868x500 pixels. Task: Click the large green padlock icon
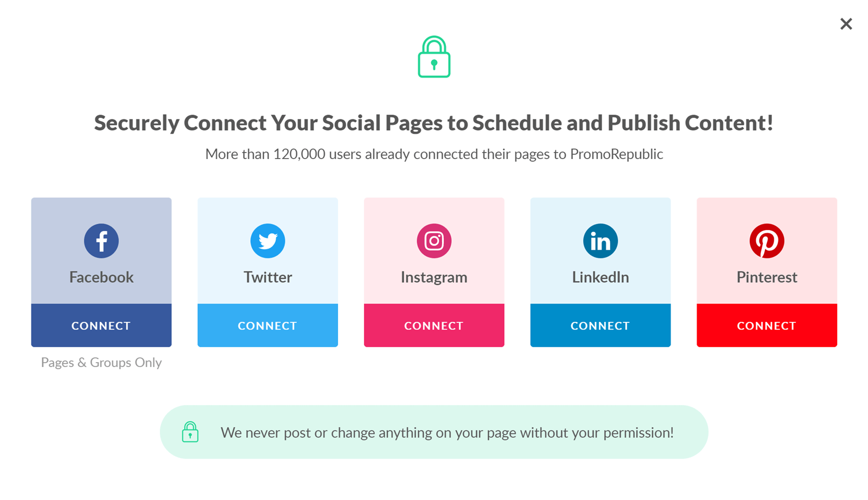coord(434,57)
